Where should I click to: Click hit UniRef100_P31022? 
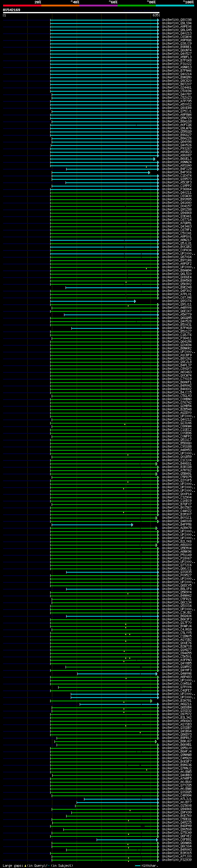tap(176, 64)
